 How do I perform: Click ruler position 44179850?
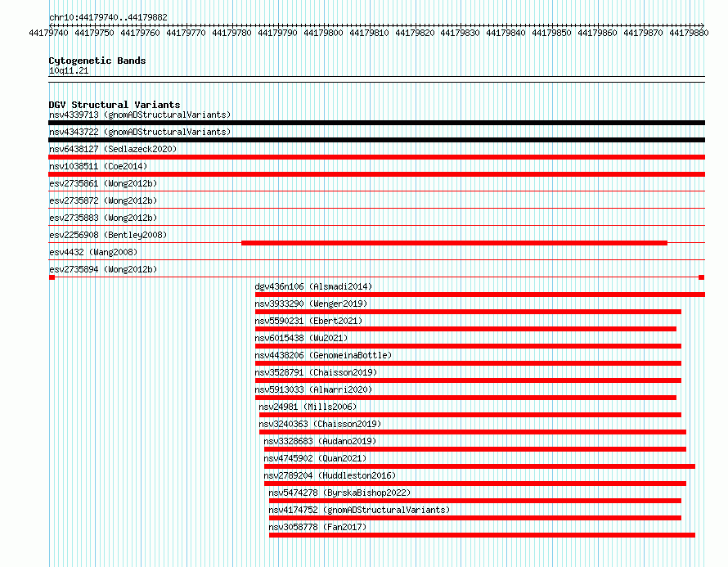click(x=551, y=33)
